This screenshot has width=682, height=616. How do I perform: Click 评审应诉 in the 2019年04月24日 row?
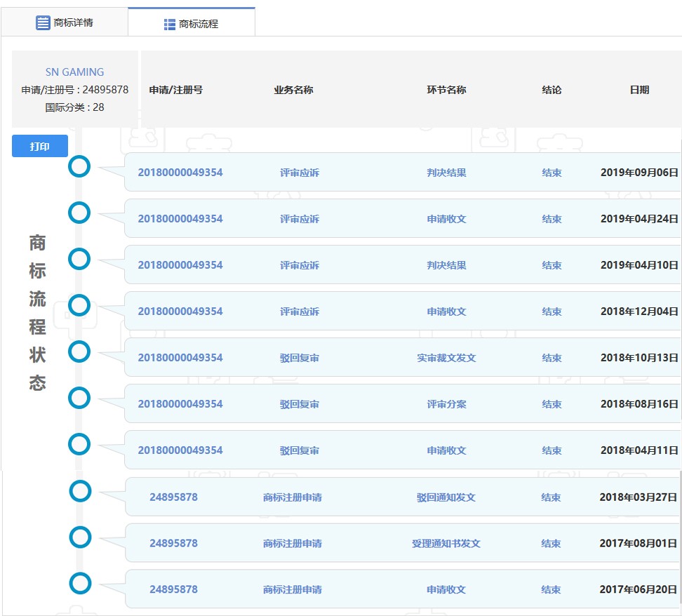tap(299, 219)
